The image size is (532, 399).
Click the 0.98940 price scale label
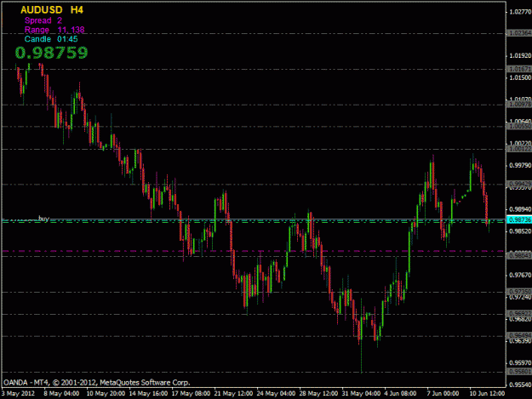(x=520, y=209)
